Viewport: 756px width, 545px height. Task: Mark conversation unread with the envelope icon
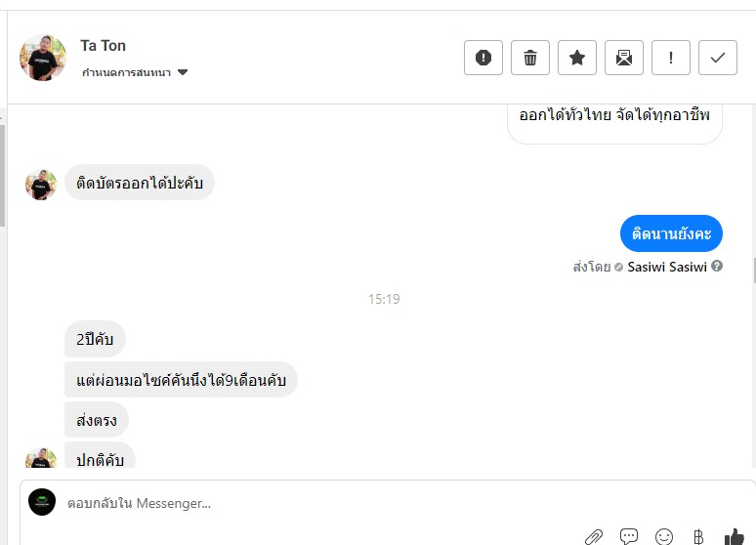click(624, 58)
